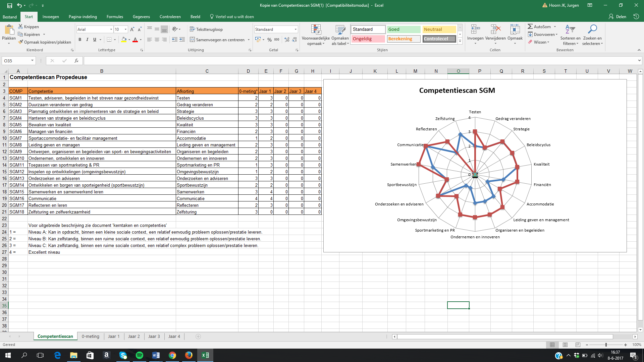Click the zoom slider handle
Viewport: 644px width, 362px height.
click(x=606, y=345)
